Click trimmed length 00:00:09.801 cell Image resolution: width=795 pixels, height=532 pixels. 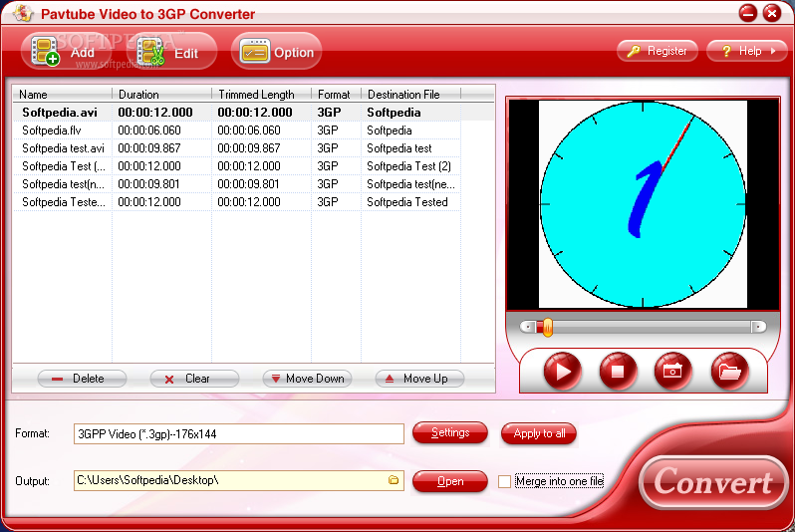249,184
